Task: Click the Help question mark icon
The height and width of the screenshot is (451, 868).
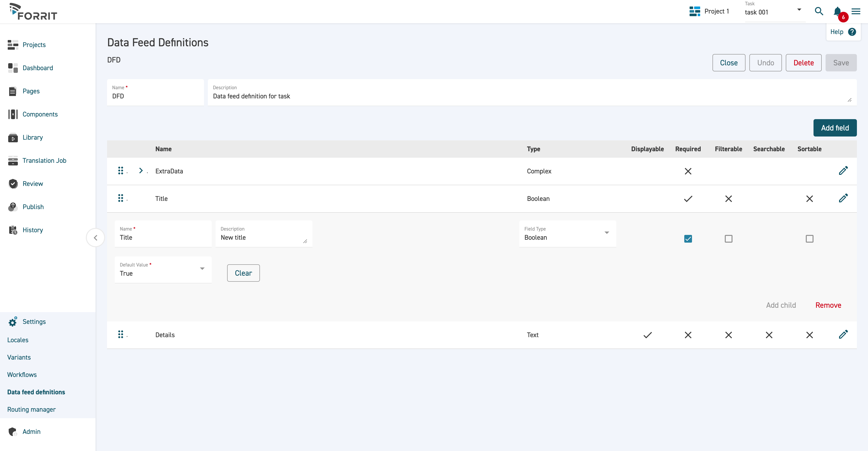Action: tap(852, 32)
